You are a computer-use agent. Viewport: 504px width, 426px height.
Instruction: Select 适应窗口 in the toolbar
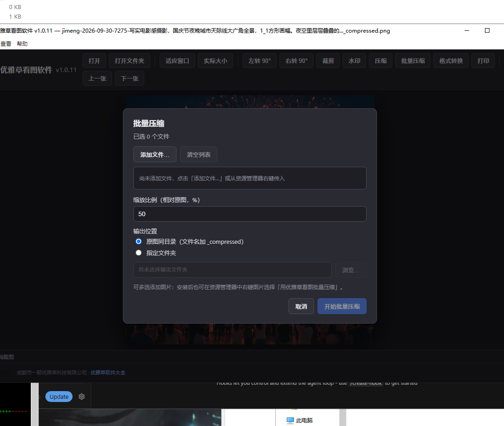pyautogui.click(x=177, y=61)
